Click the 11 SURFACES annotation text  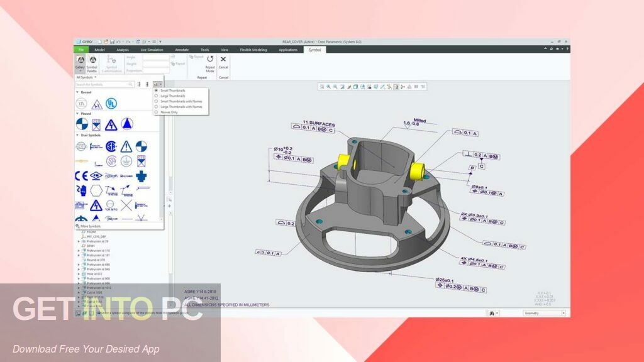point(319,123)
